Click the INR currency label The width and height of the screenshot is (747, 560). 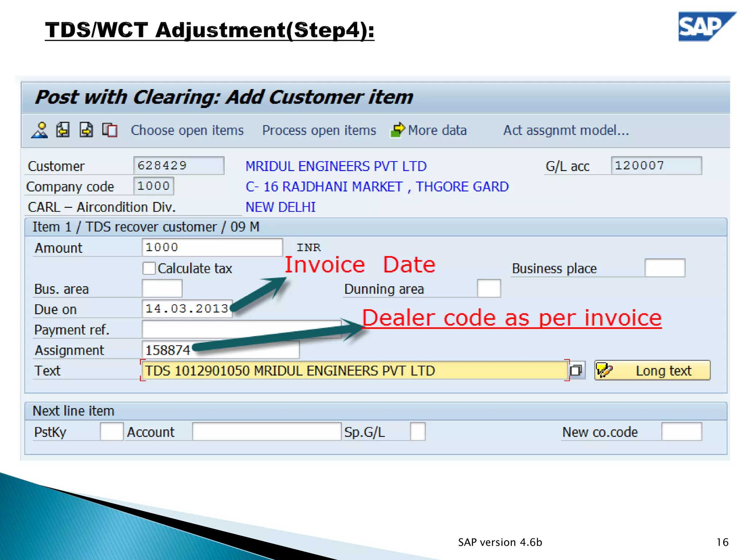click(309, 248)
